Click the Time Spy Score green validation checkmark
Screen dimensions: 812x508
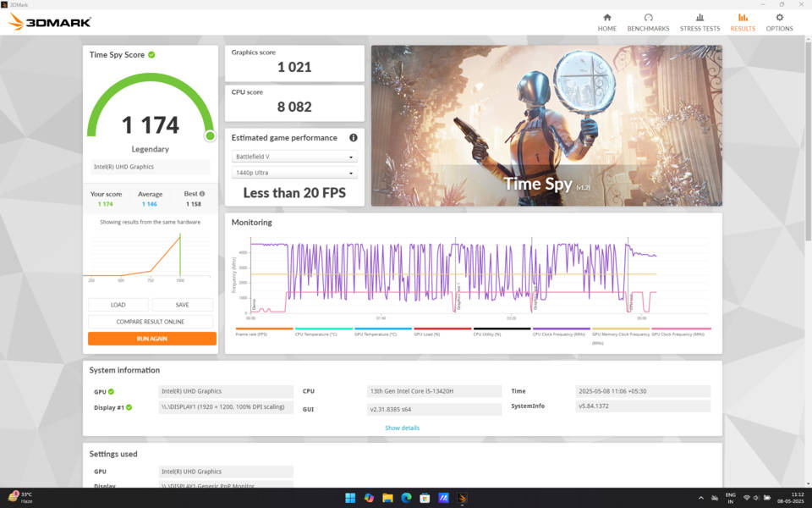[151, 54]
